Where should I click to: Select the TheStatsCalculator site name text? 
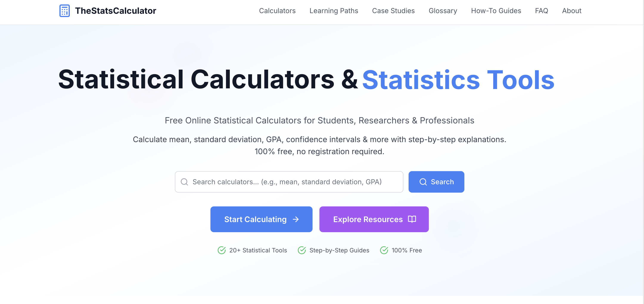click(x=115, y=11)
